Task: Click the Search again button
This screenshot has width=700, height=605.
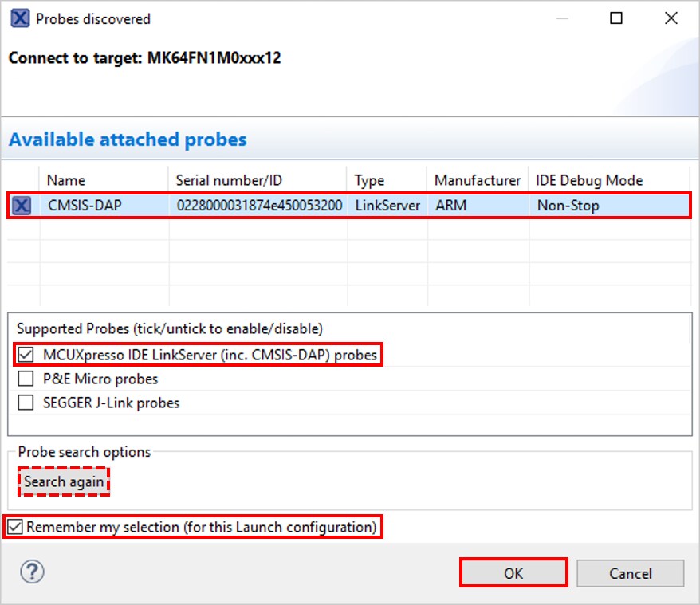Action: (64, 482)
